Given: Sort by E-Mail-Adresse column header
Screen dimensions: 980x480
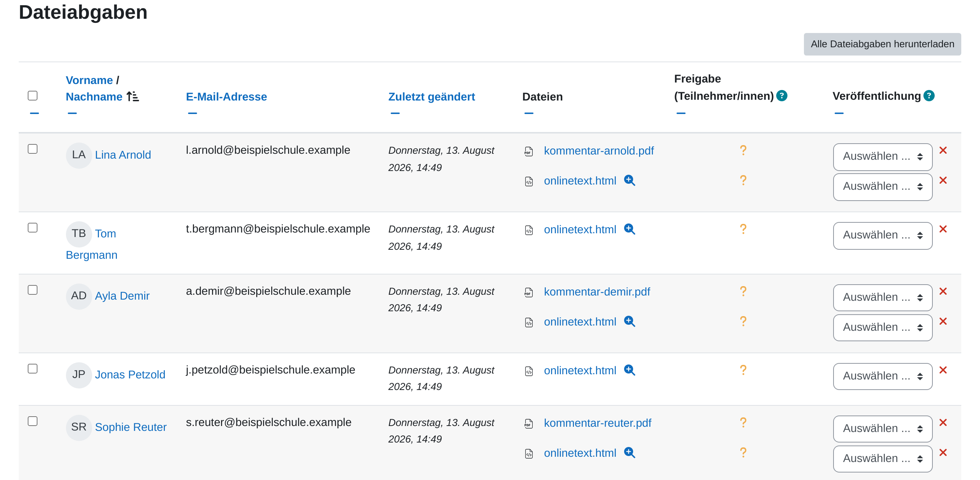Looking at the screenshot, I should pyautogui.click(x=226, y=96).
